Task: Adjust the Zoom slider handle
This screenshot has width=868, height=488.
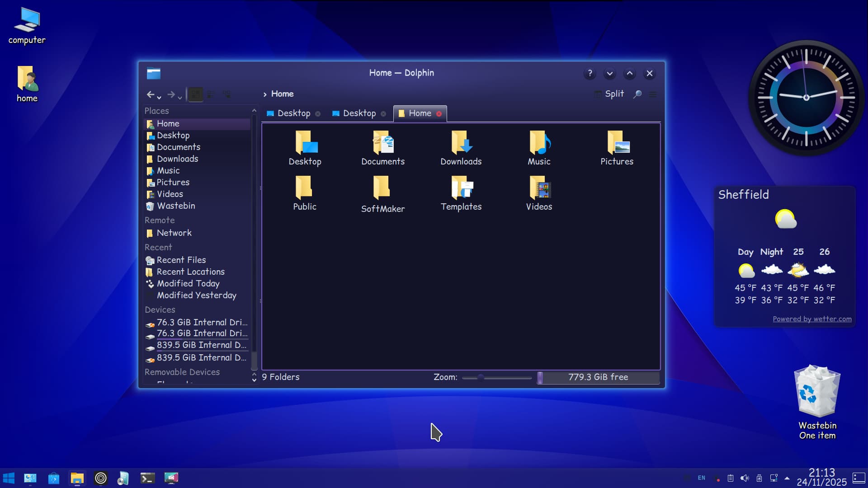Action: click(x=481, y=377)
